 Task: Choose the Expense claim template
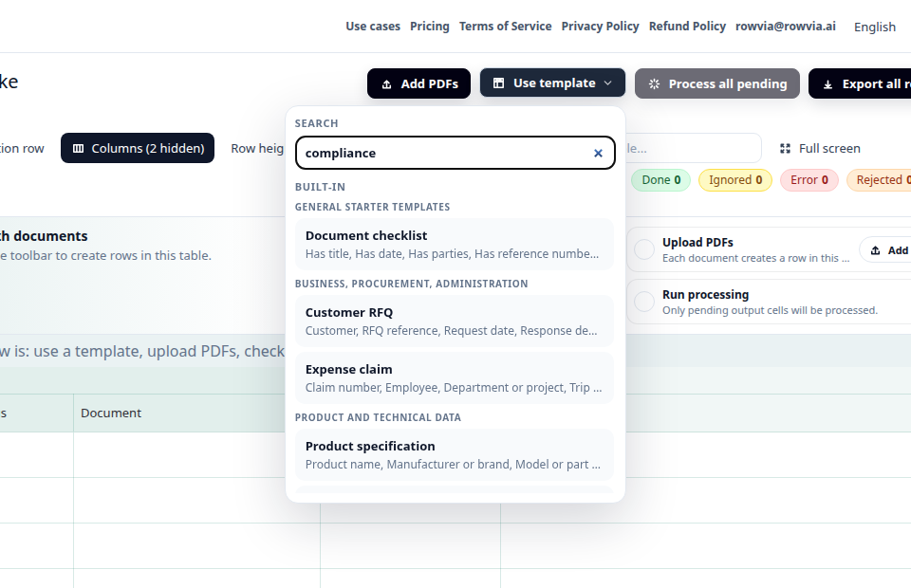coord(455,377)
